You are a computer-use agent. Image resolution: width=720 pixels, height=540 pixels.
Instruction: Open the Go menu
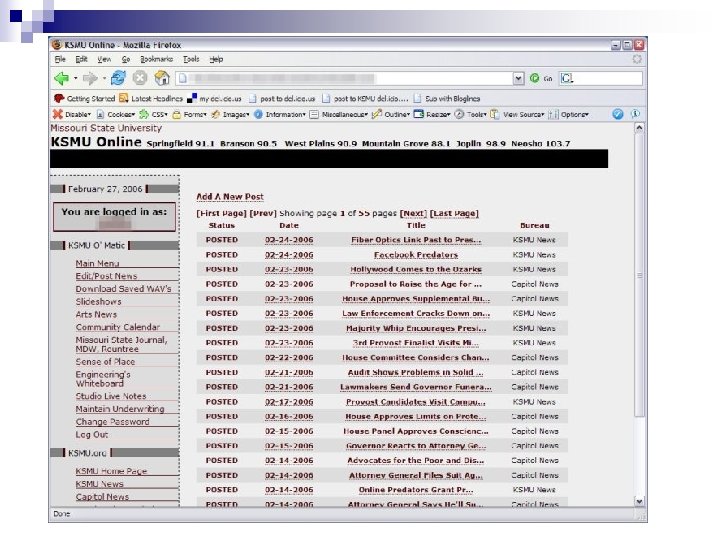point(125,59)
